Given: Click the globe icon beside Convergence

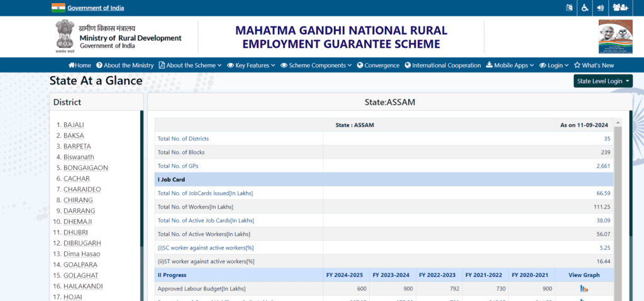Looking at the screenshot, I should [360, 65].
